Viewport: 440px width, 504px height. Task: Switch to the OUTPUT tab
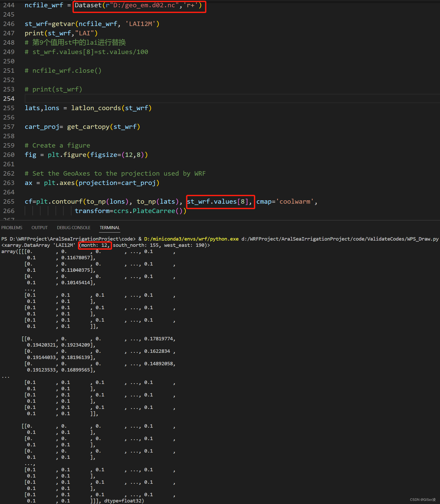click(x=40, y=228)
